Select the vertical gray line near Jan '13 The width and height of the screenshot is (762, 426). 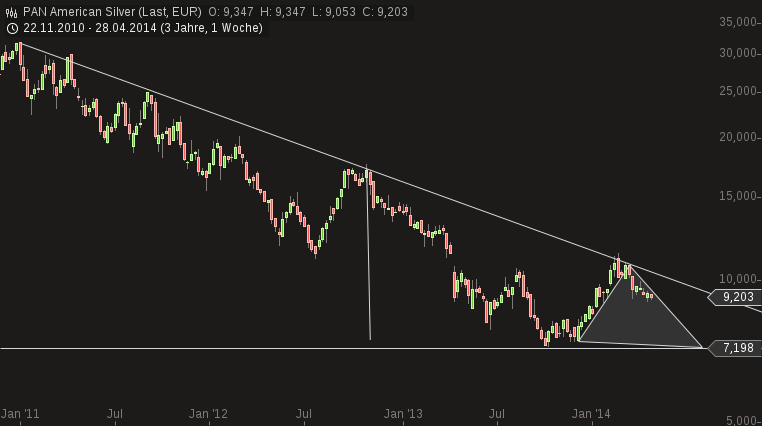[x=368, y=253]
